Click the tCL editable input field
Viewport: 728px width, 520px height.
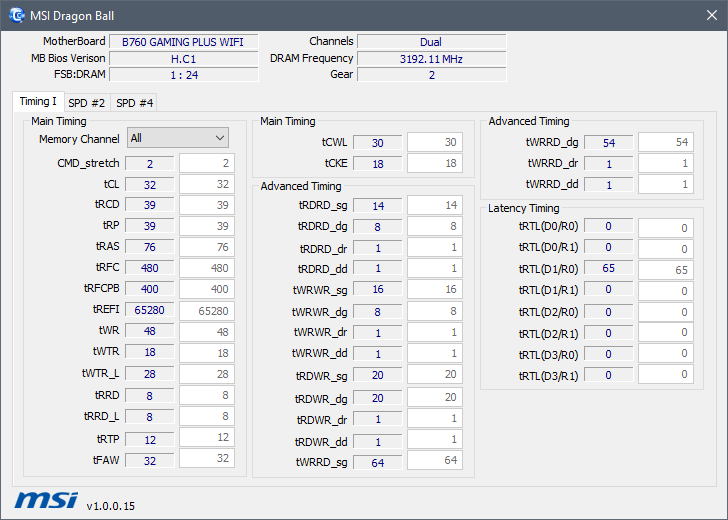pyautogui.click(x=207, y=184)
